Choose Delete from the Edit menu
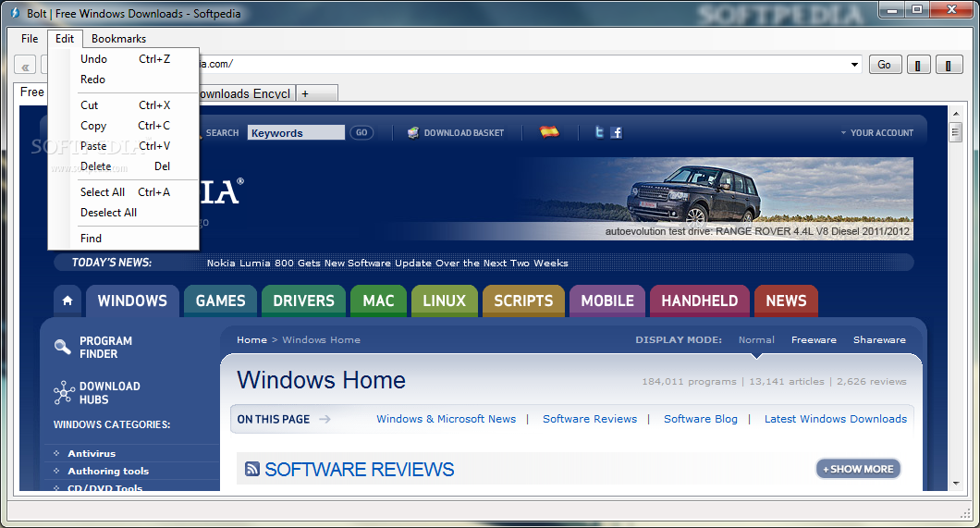 click(124, 166)
